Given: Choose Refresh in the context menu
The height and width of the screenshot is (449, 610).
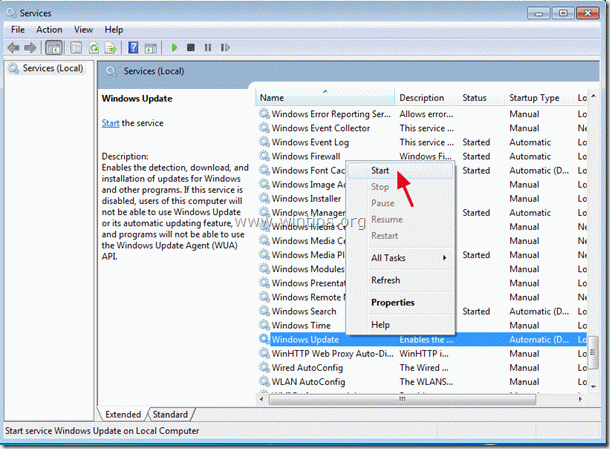Looking at the screenshot, I should (400, 280).
